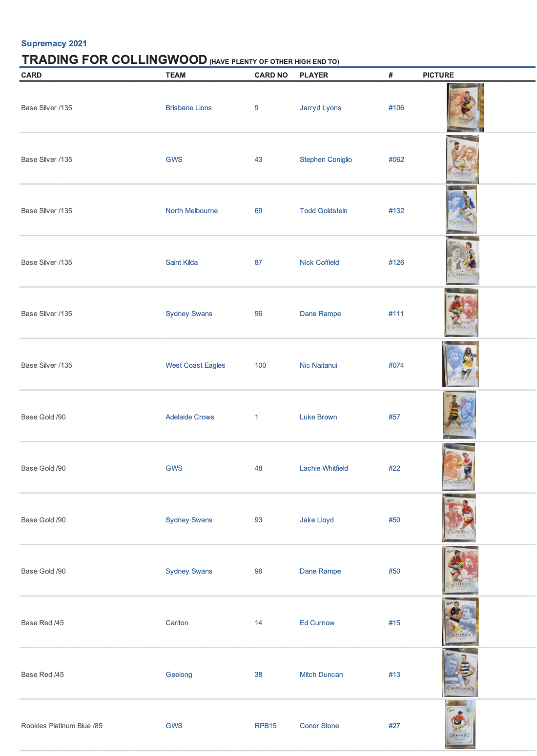
Task: Click serial number #074 for Naitanui
Action: point(396,365)
